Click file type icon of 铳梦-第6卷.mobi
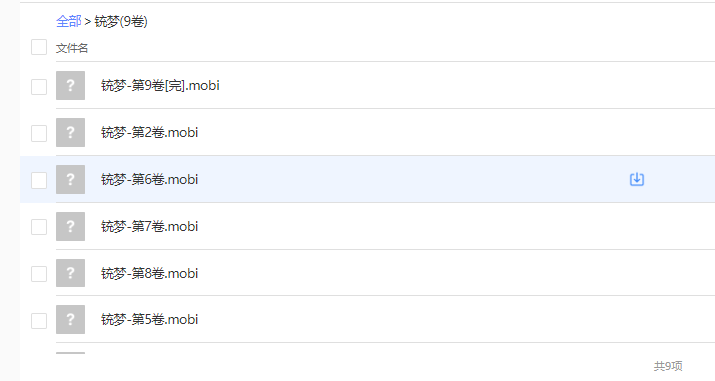This screenshot has height=381, width=715. point(70,180)
